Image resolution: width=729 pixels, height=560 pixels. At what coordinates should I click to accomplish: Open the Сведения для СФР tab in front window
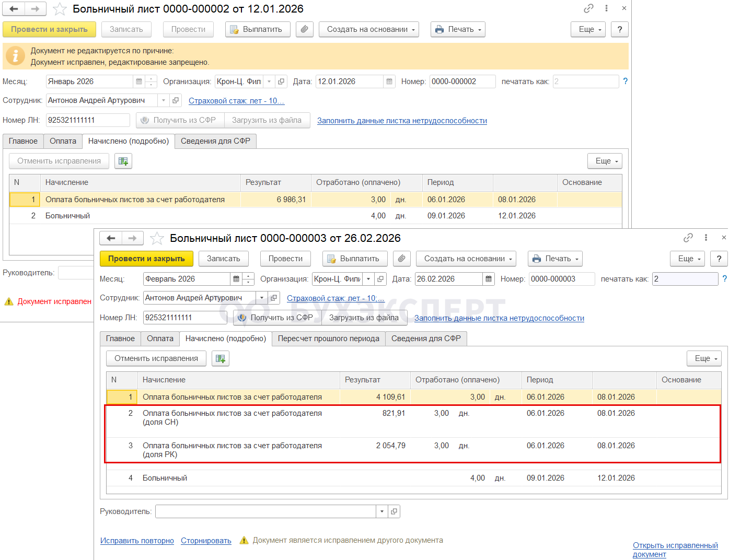tap(426, 339)
